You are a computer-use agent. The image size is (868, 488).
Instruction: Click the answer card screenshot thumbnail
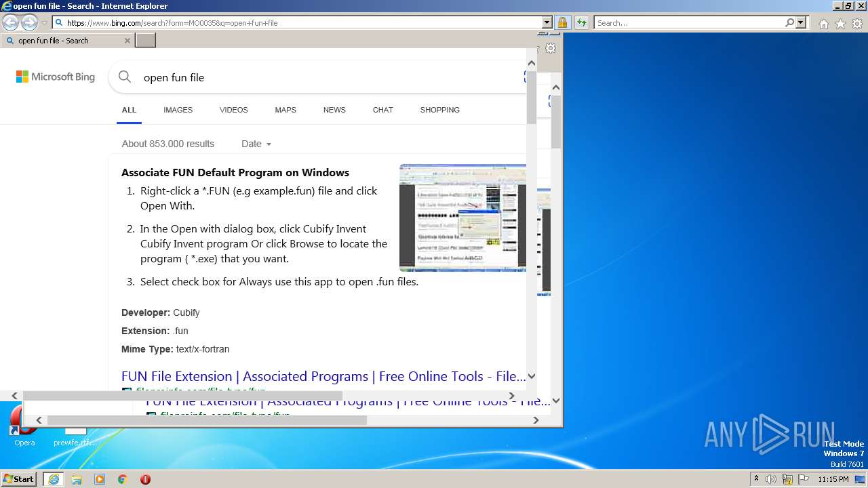point(462,218)
